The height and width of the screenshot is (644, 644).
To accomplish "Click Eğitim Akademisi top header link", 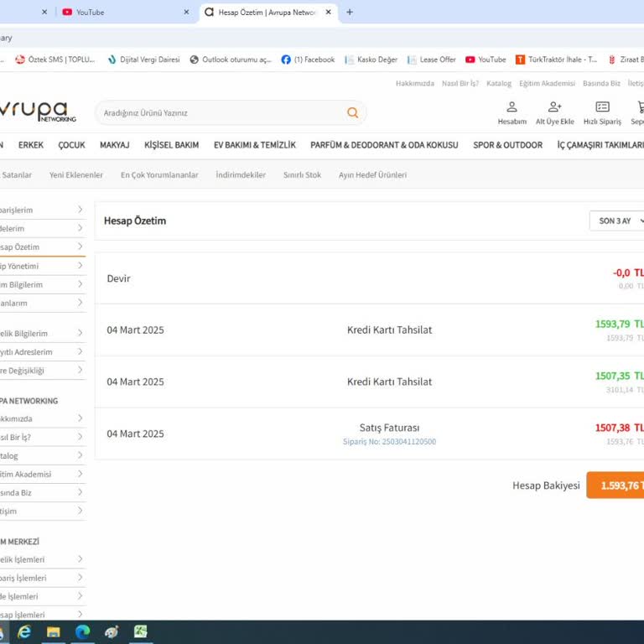I will [x=547, y=83].
